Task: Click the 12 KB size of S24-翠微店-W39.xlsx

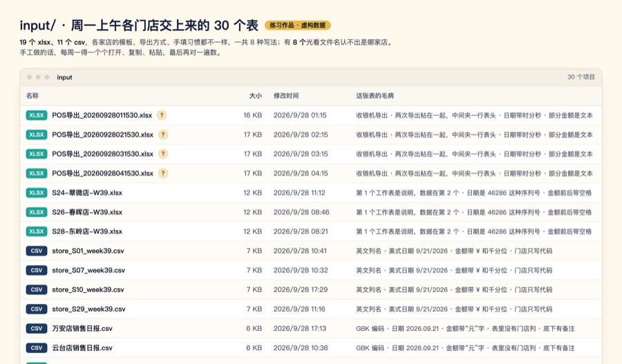Action: [x=253, y=193]
